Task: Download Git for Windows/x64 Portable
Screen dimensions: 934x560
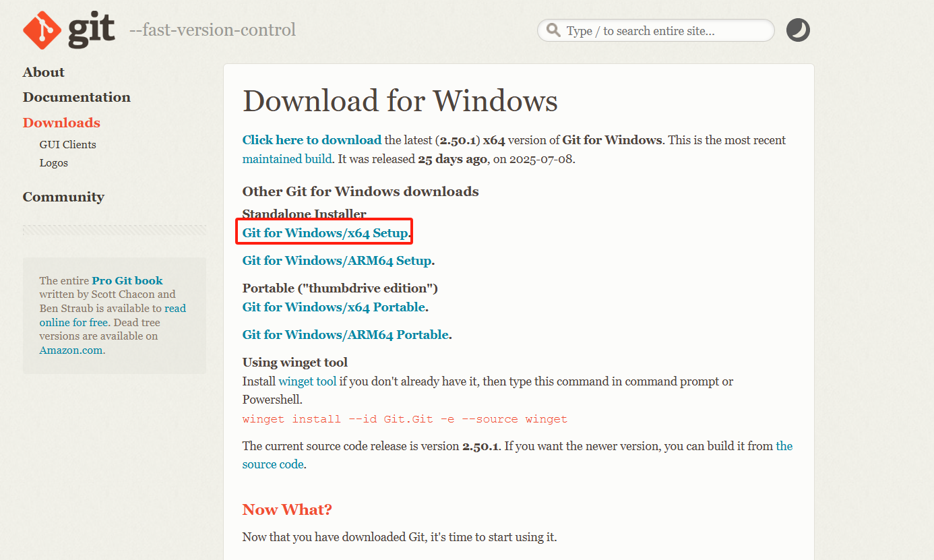Action: pyautogui.click(x=334, y=307)
